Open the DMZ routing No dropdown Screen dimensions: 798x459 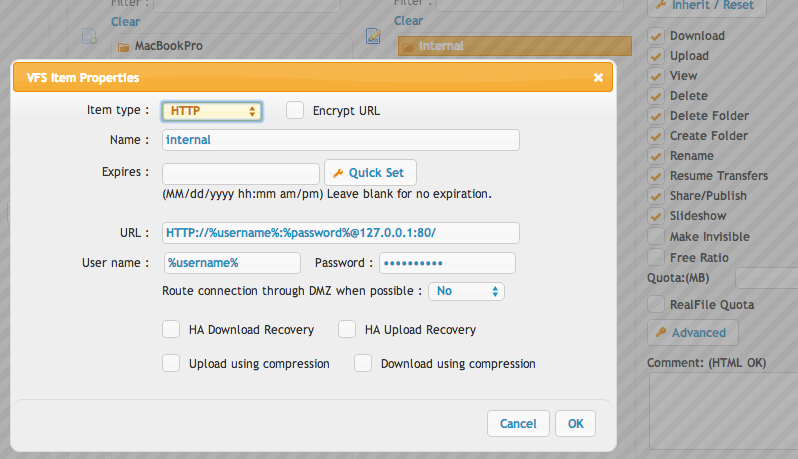point(466,291)
